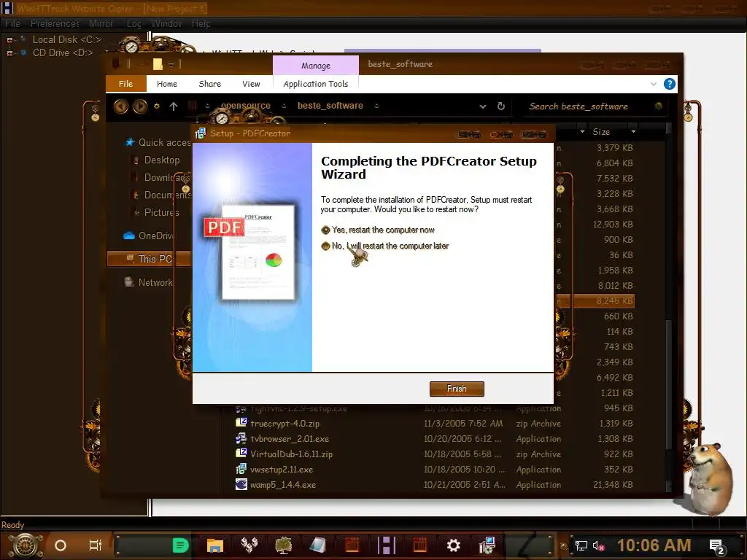The image size is (747, 560).
Task: Select the truecrypt-4.0.zip file
Action: (x=285, y=424)
